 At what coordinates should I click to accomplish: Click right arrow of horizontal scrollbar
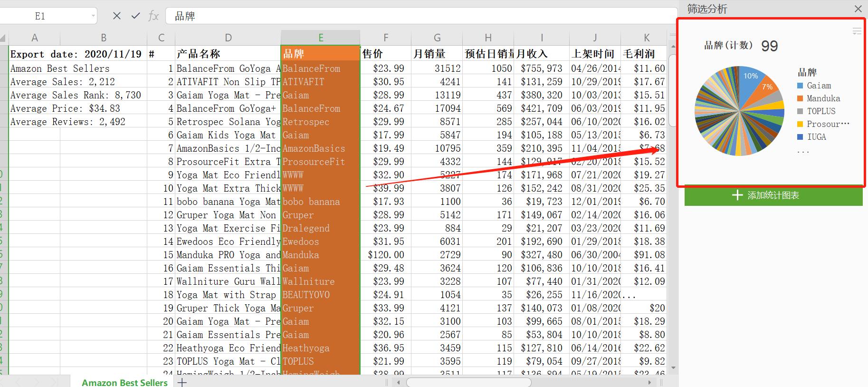[649, 382]
